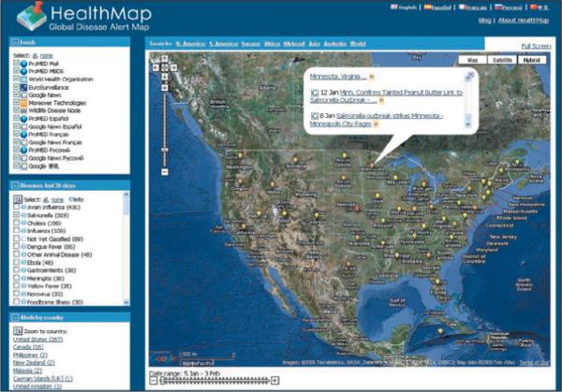Click the North Dakota alert marker

click(344, 155)
